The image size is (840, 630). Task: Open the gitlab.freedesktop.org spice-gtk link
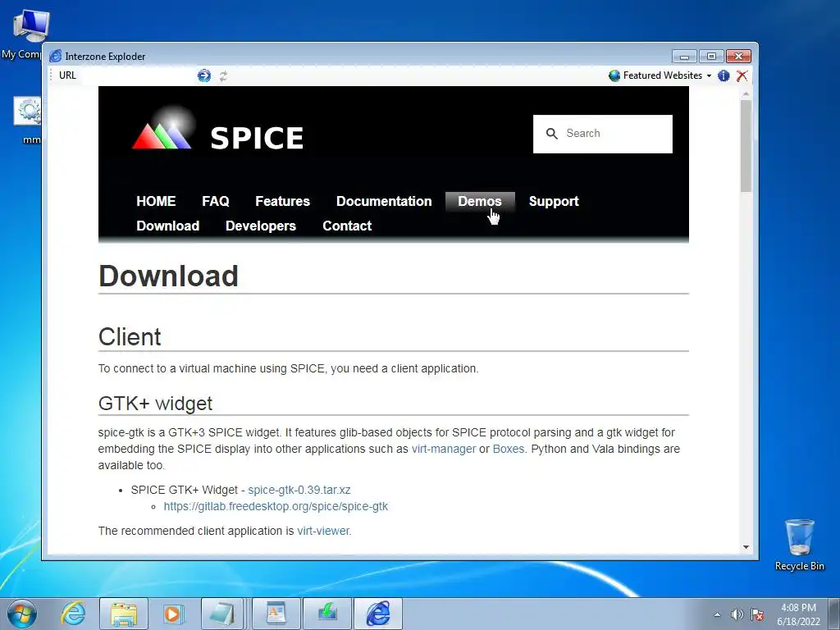tap(276, 506)
